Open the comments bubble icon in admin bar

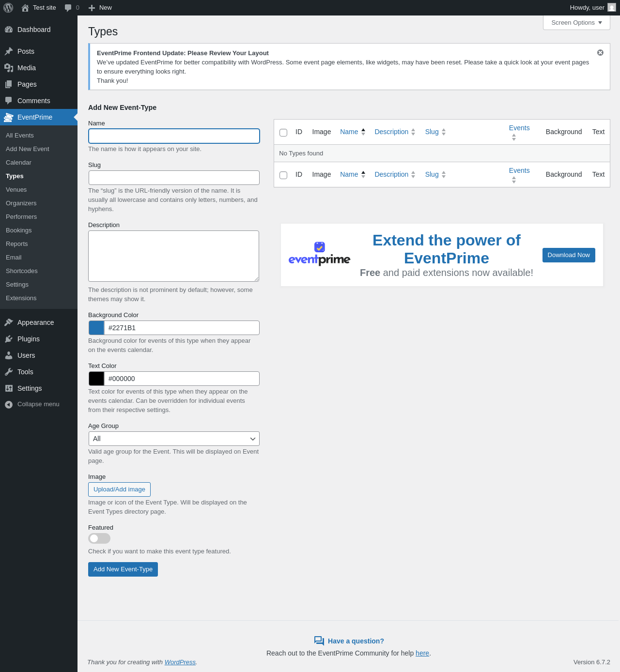point(68,8)
